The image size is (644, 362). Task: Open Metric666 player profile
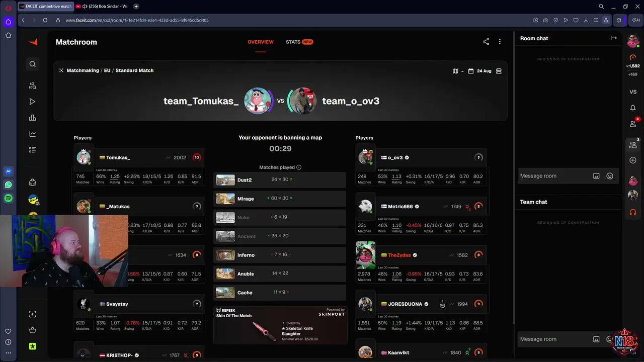[400, 207]
